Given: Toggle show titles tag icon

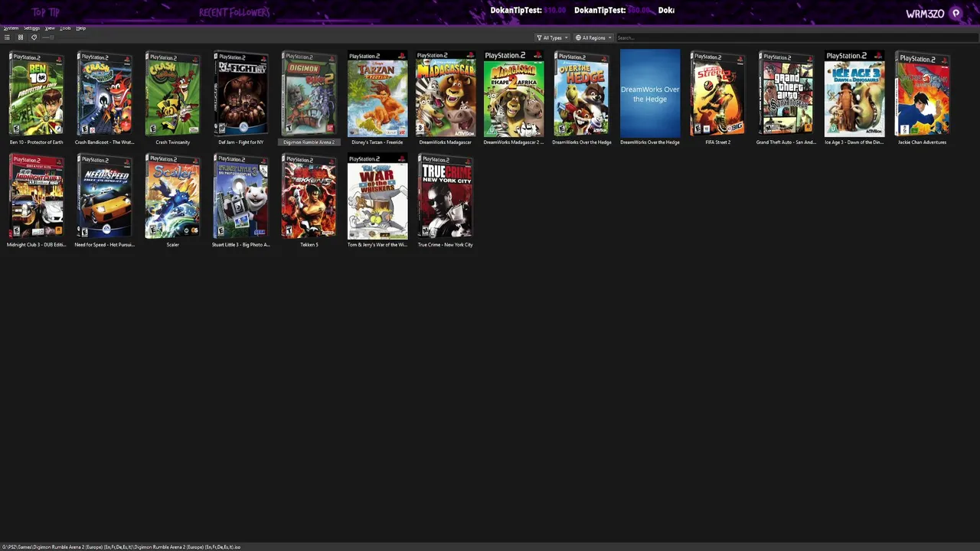Looking at the screenshot, I should click(x=34, y=37).
